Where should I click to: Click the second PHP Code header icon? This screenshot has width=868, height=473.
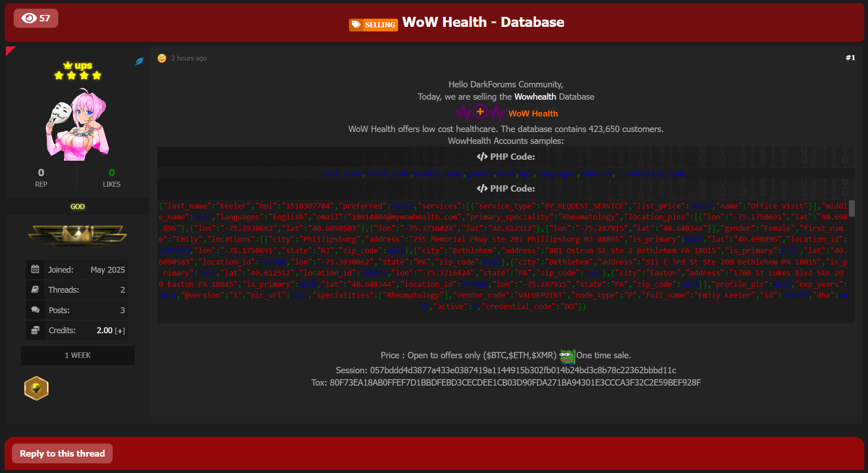pyautogui.click(x=482, y=188)
